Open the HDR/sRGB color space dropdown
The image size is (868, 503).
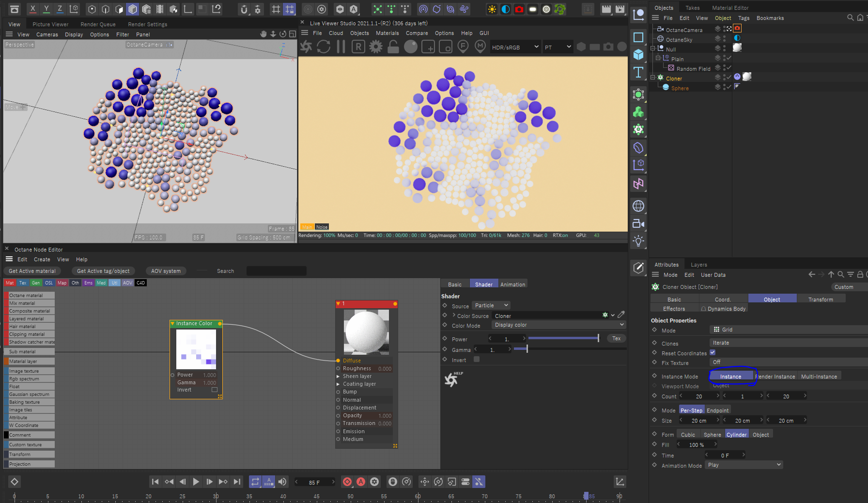pos(515,47)
